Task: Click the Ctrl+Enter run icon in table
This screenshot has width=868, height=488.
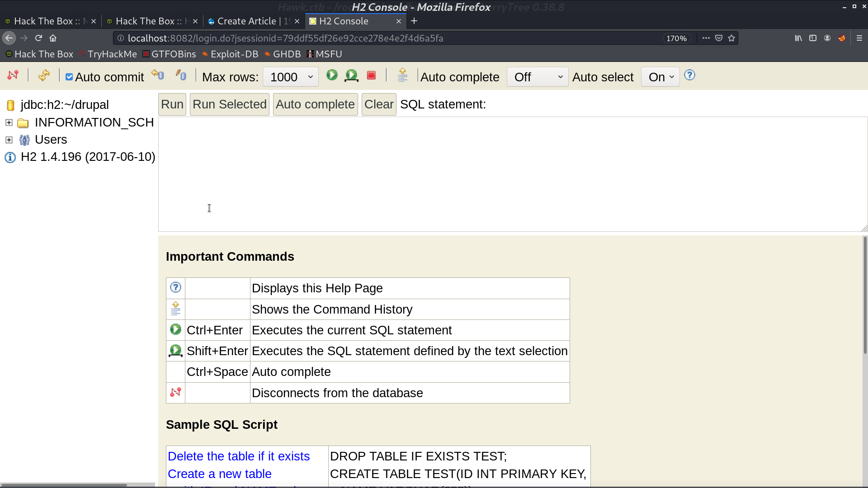Action: click(x=175, y=329)
